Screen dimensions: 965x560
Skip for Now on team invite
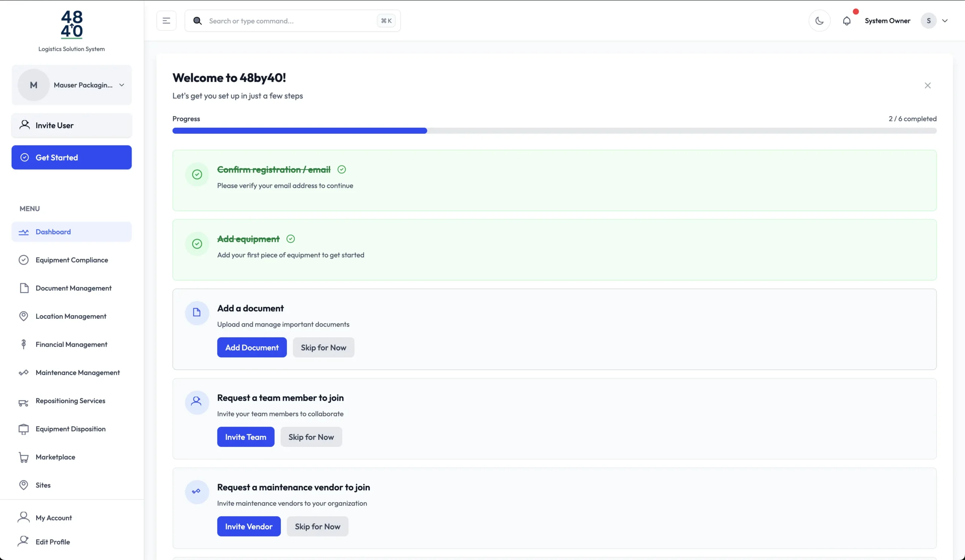click(x=311, y=437)
